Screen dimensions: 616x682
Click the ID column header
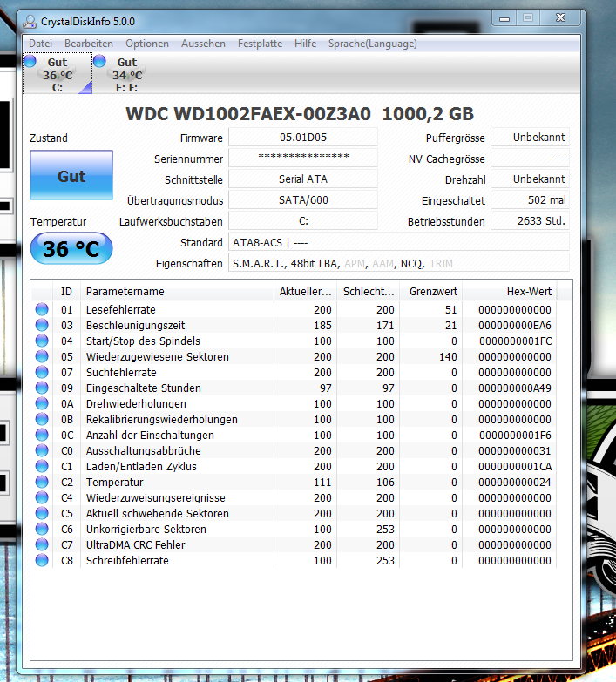[x=66, y=292]
